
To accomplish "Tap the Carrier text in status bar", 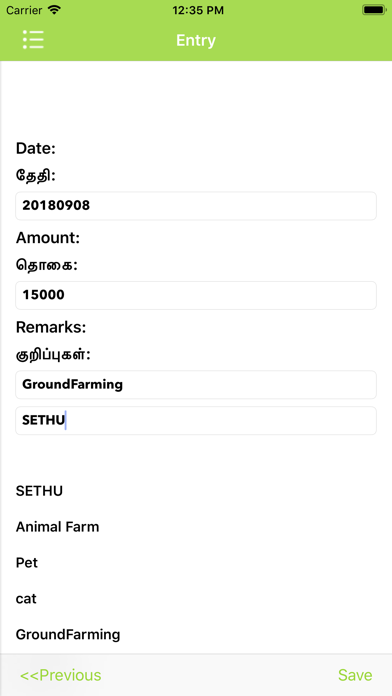I will click(24, 10).
